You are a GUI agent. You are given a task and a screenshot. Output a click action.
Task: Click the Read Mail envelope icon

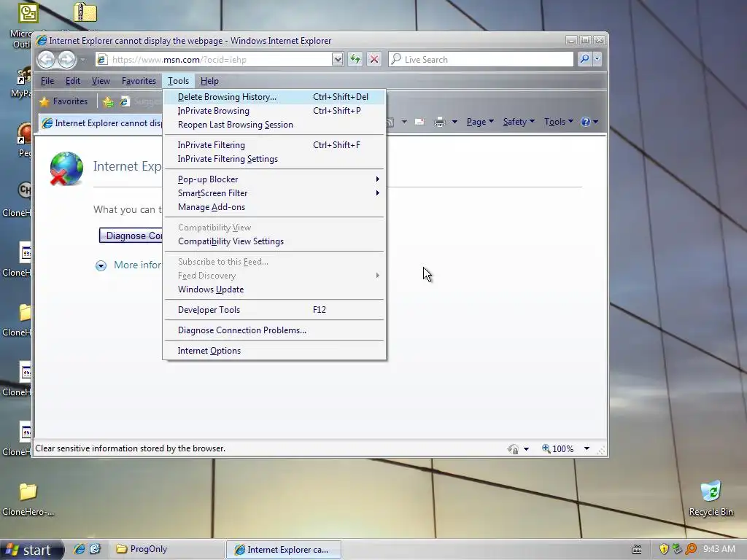point(419,122)
